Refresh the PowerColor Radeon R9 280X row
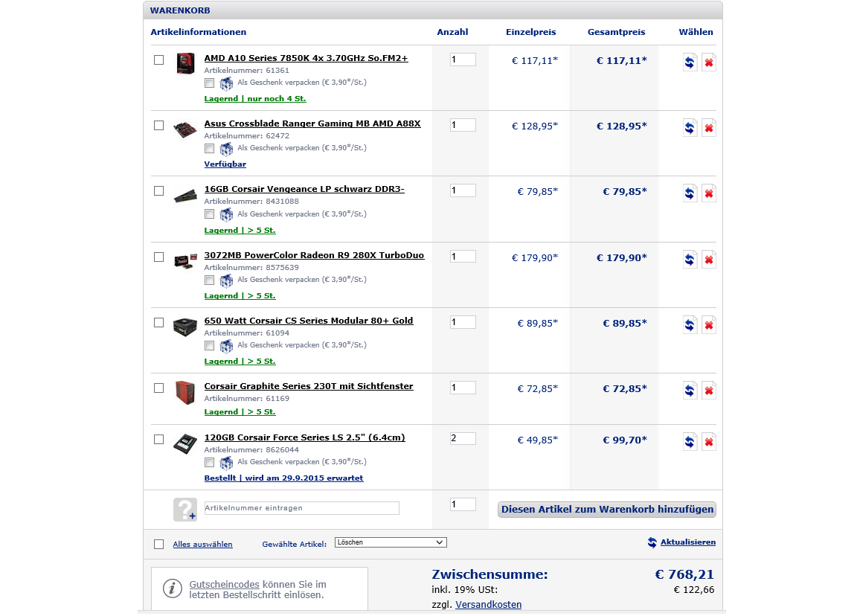Viewport: 857px width, 616px height. pos(690,260)
